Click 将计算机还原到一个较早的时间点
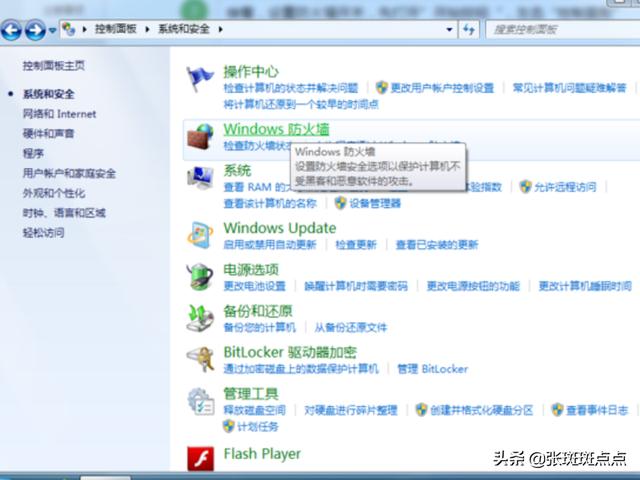The width and height of the screenshot is (640, 480). pos(301,104)
